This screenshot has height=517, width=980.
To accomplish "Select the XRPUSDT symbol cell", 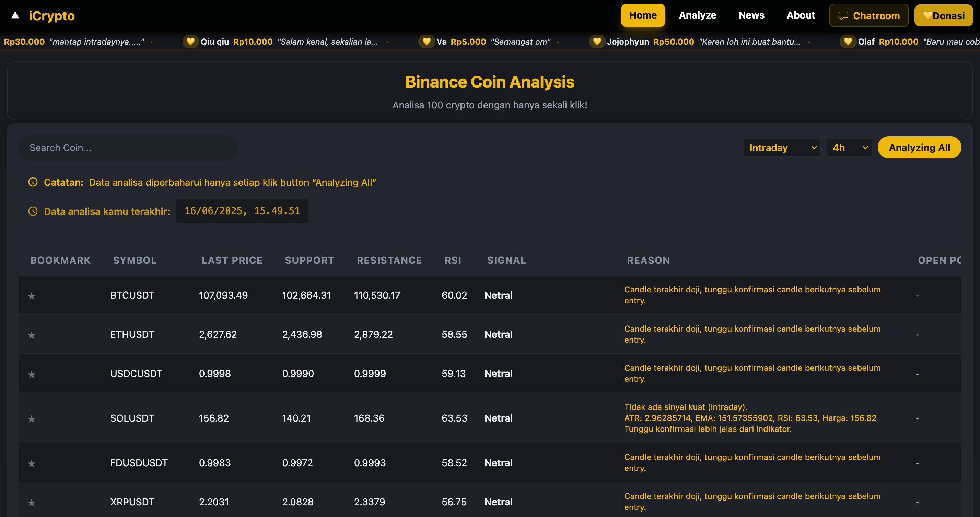I will point(132,502).
